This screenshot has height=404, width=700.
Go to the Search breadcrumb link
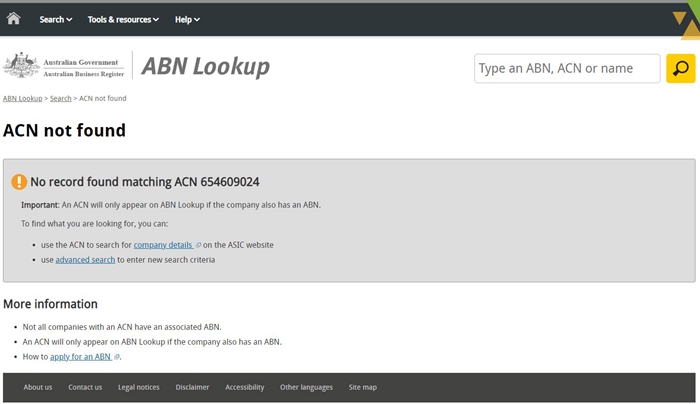[x=61, y=99]
